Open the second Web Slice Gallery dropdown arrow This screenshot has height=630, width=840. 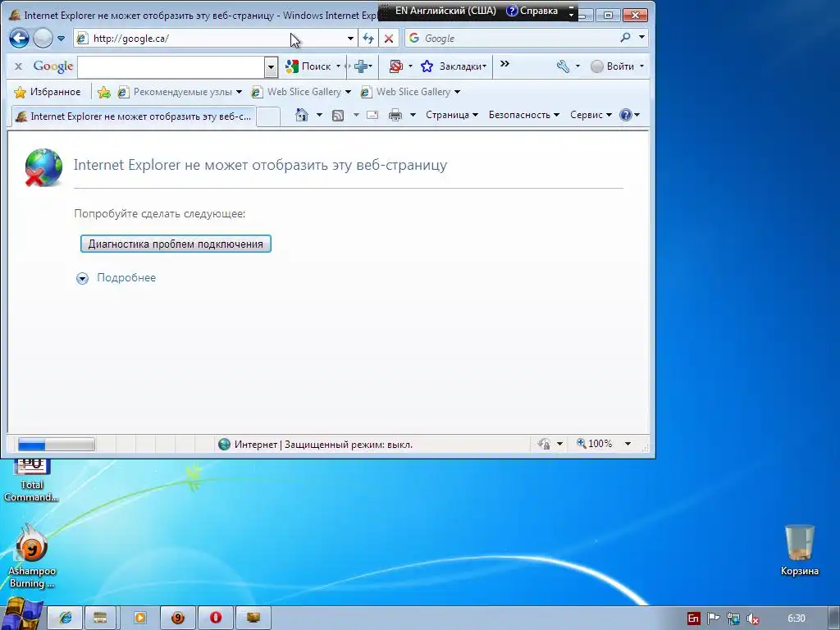coord(458,92)
